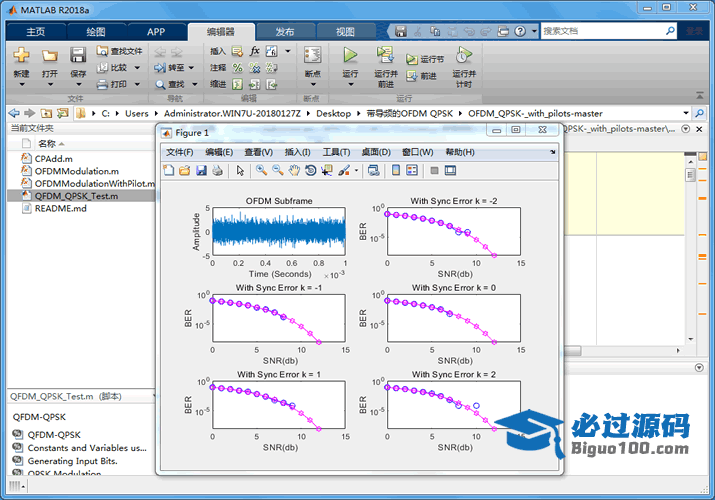Image resolution: width=715 pixels, height=500 pixels.
Task: Expand the brush tool dropdown in Figure 1
Action: tap(356, 171)
